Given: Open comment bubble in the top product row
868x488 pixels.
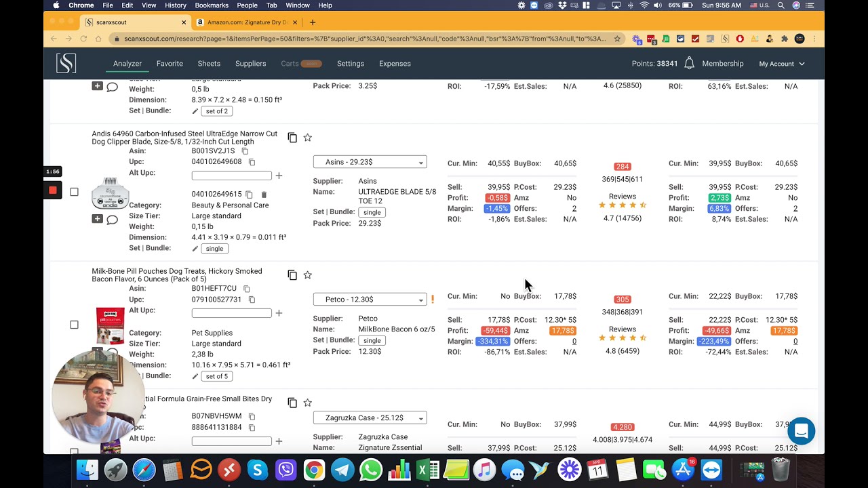Looking at the screenshot, I should pos(113,87).
